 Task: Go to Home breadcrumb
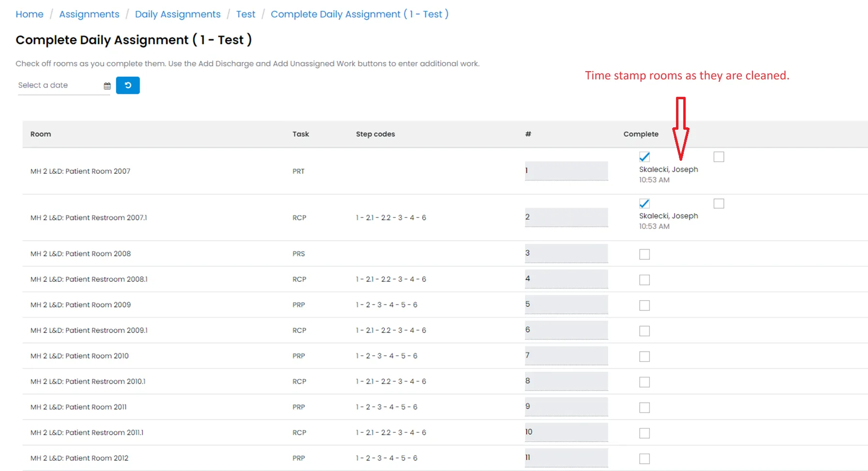coord(29,14)
